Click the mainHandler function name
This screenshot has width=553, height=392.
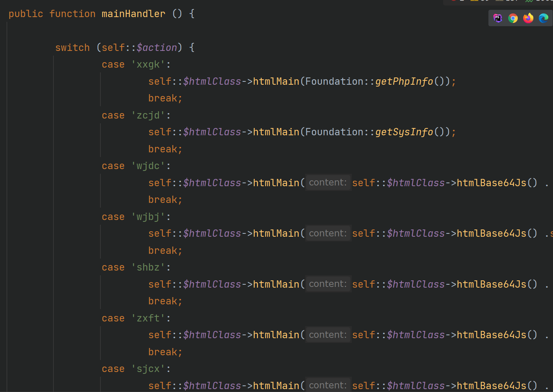[x=133, y=14]
